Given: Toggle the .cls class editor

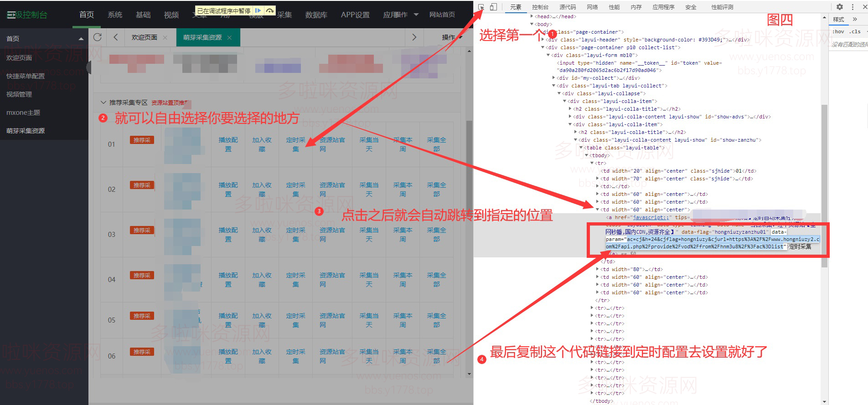Looking at the screenshot, I should click(x=856, y=32).
